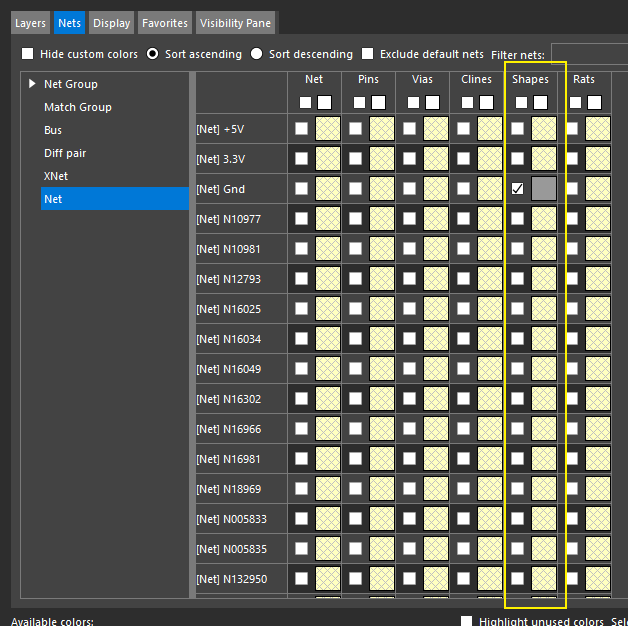Viewport: 628px width, 626px height.
Task: Expand the Net Group tree item
Action: pyautogui.click(x=32, y=84)
